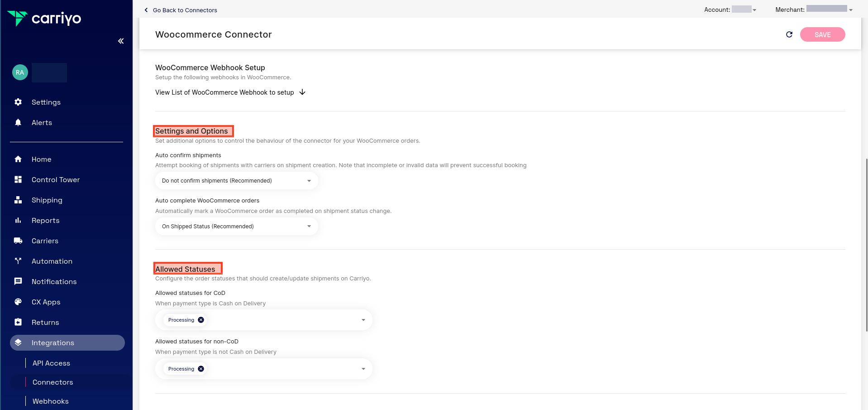Remove Processing chip from CoD statuses
Image resolution: width=868 pixels, height=410 pixels.
click(x=201, y=320)
